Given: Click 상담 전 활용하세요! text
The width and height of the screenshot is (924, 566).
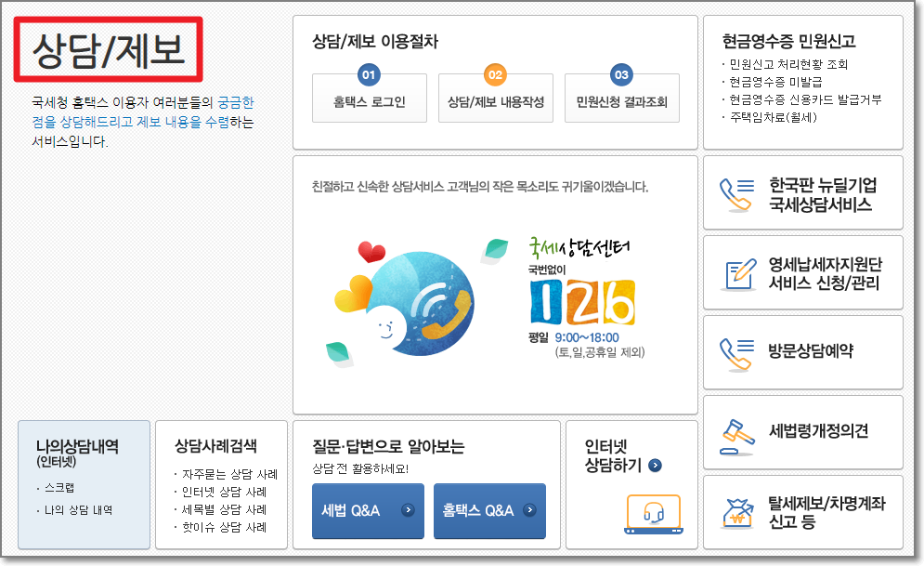Looking at the screenshot, I should 360,468.
